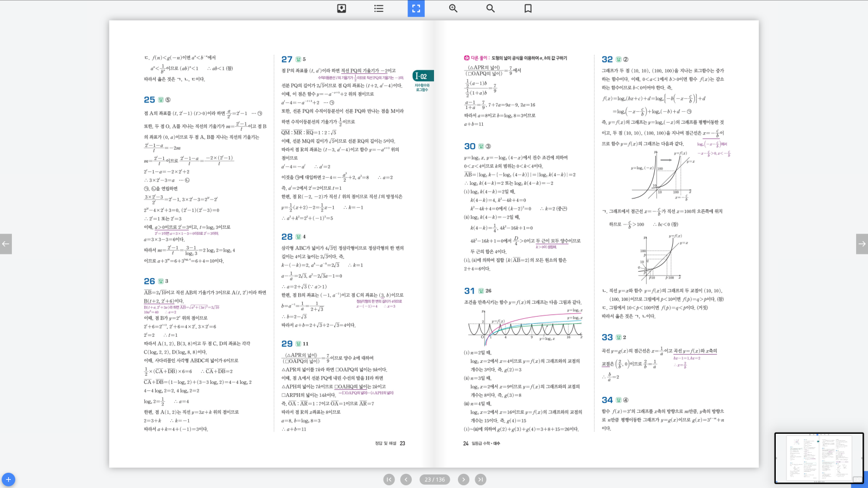
Task: Click the download icon in top toolbar
Action: [x=341, y=8]
